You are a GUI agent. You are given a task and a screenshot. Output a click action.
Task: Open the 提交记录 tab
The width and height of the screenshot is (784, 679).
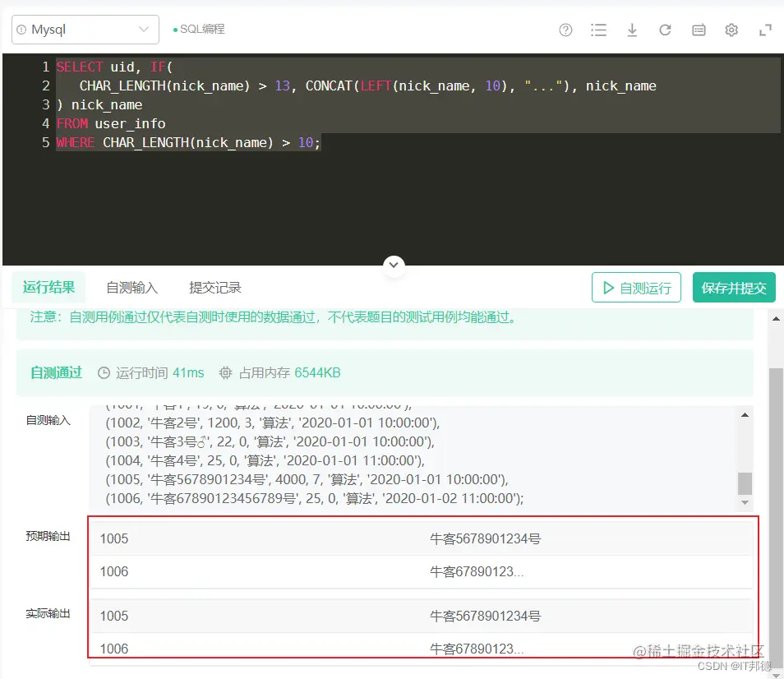click(x=214, y=288)
